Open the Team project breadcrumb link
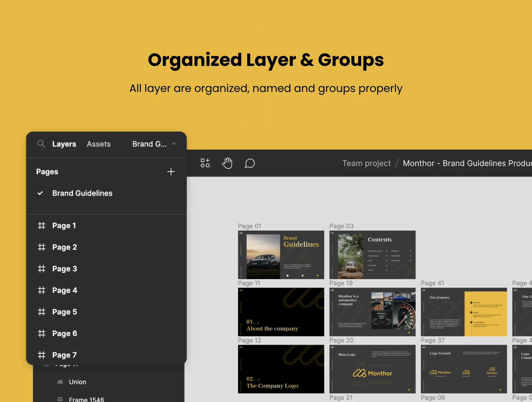 point(366,163)
